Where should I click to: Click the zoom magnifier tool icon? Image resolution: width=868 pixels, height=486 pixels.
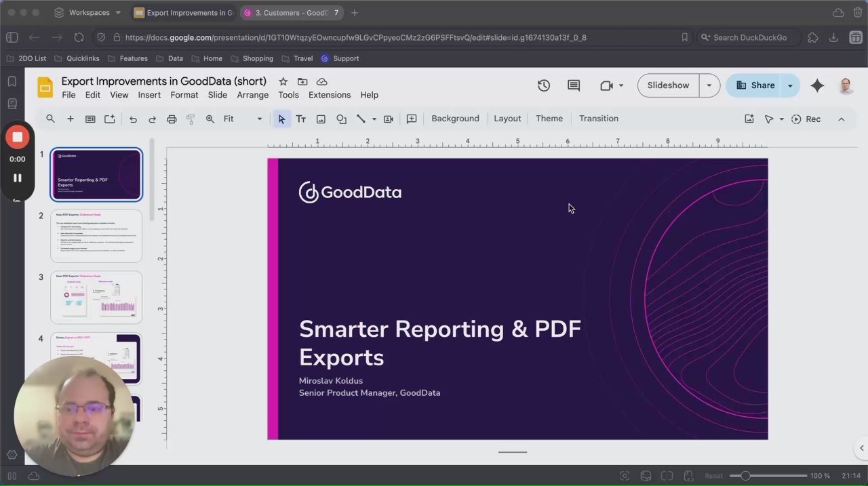[x=210, y=119]
